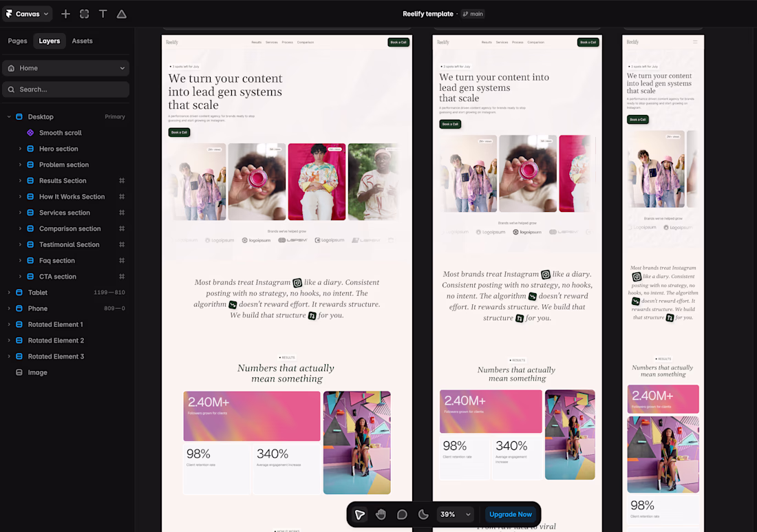Image resolution: width=757 pixels, height=532 pixels.
Task: Click Book a Call in tablet frame header
Action: pyautogui.click(x=588, y=43)
